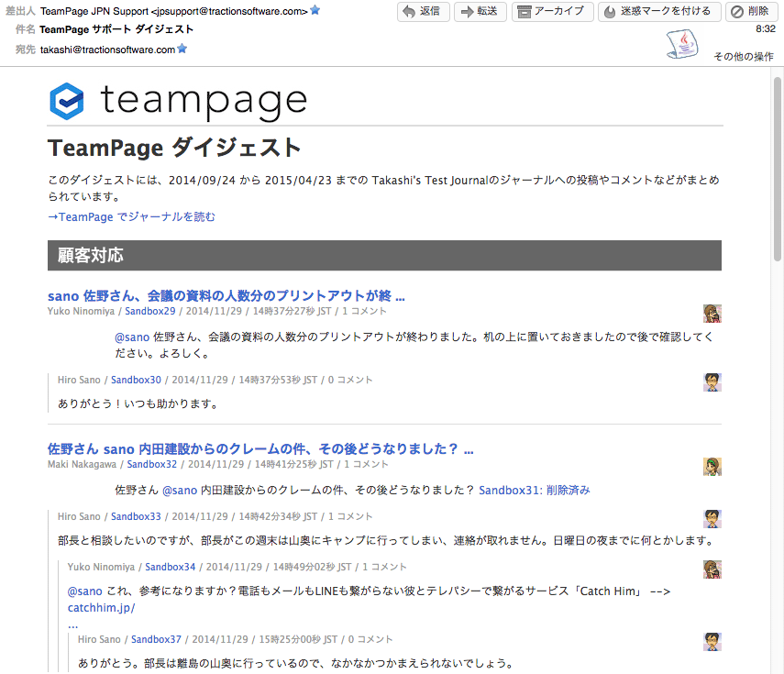This screenshot has height=674, width=784.
Task: Forward the message with the 転送 button
Action: [480, 12]
